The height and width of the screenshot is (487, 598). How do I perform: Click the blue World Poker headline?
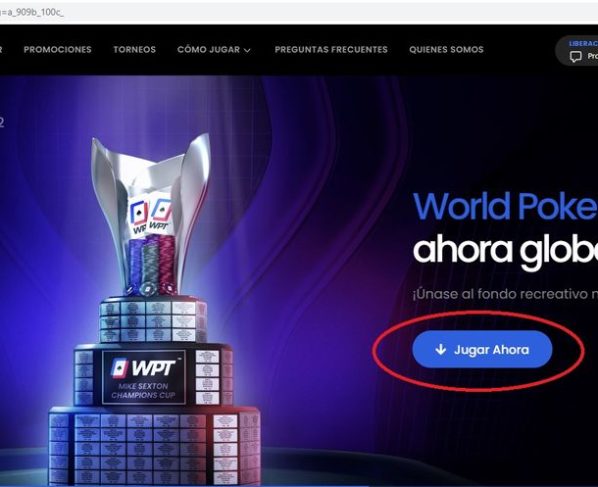(505, 206)
